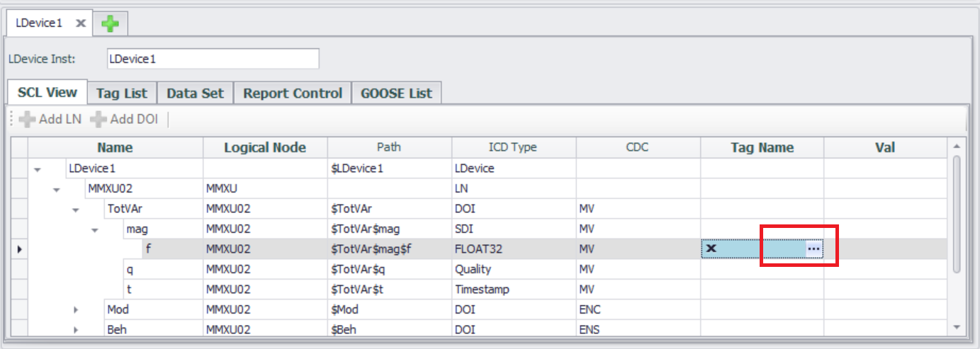Switch to the Tag List tab
The height and width of the screenshot is (349, 980).
pos(122,93)
